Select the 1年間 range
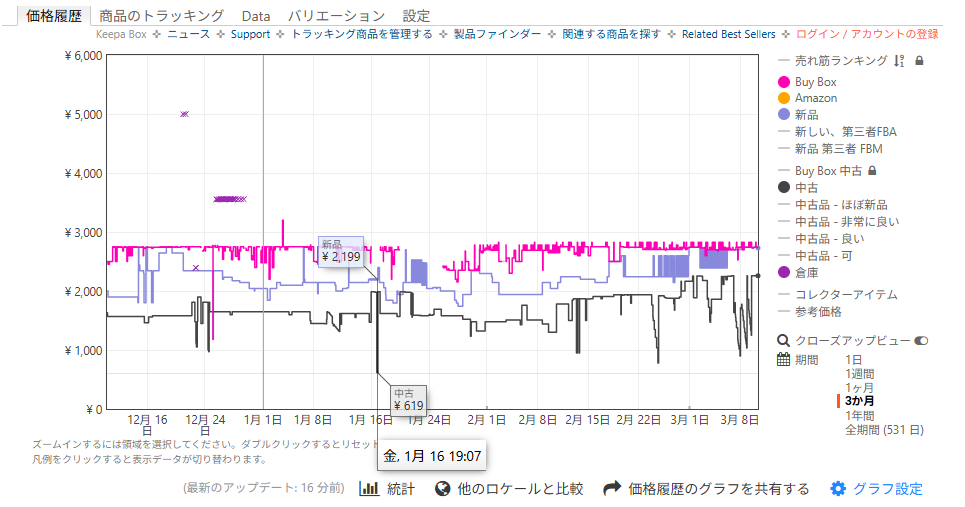Screen dimensions: 965x507 [x=860, y=415]
